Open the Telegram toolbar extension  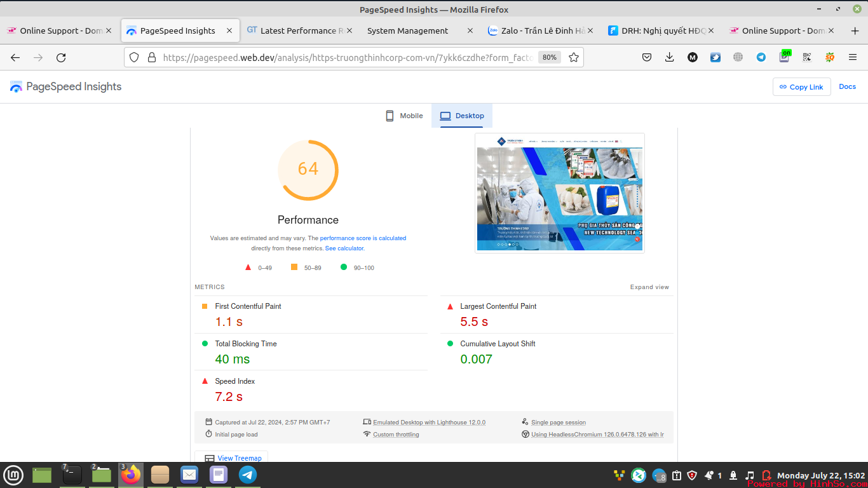761,57
